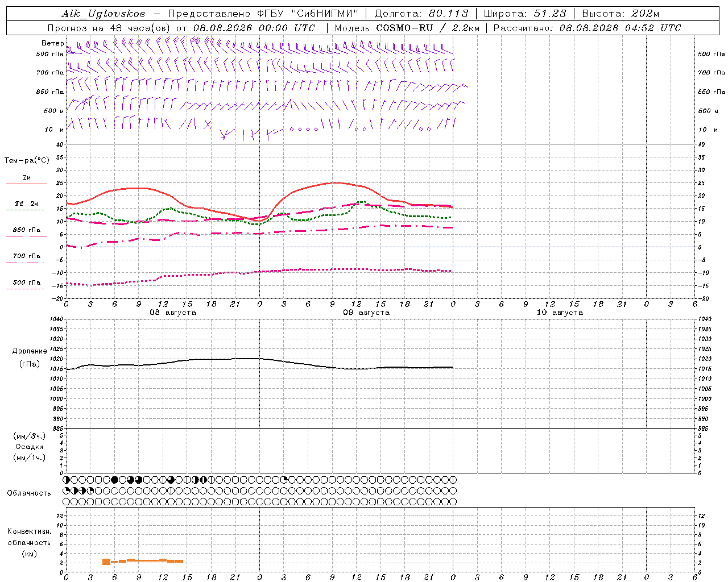
Task: Click the last circle of the middle cloudiness row
Action: point(453,490)
